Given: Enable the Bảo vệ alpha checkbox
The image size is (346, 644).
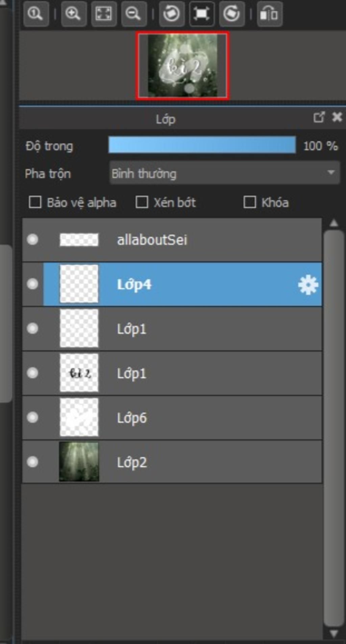Looking at the screenshot, I should [x=35, y=202].
